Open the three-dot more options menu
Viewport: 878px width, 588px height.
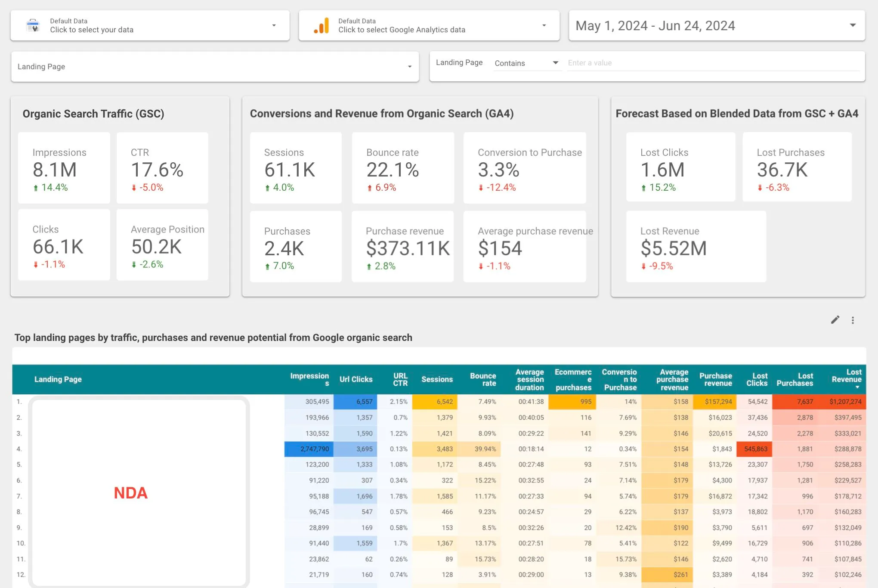click(853, 320)
